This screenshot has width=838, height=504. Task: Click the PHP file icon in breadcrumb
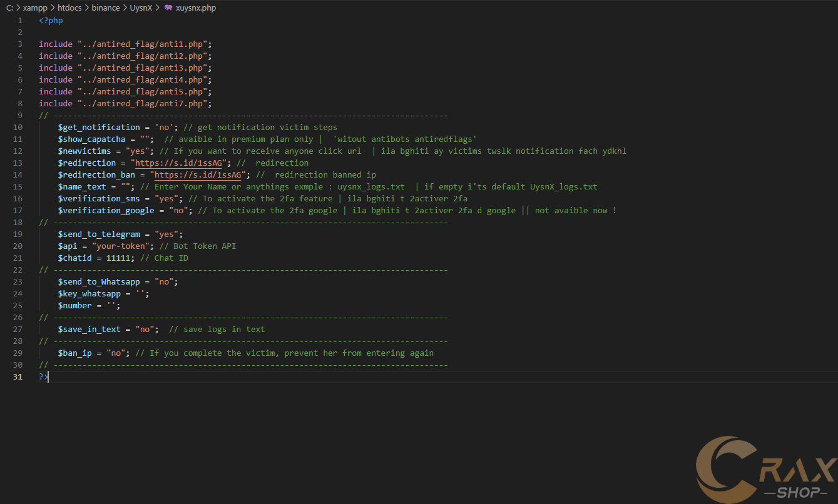(x=168, y=8)
